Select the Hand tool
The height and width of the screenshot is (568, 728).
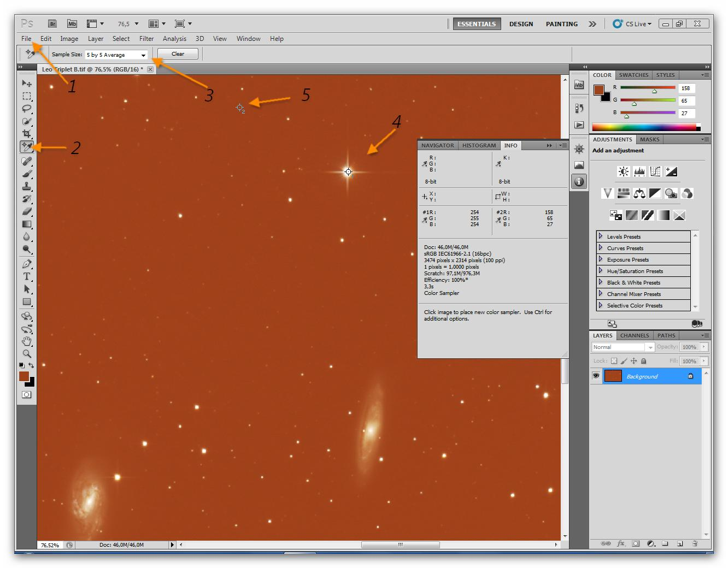(26, 341)
